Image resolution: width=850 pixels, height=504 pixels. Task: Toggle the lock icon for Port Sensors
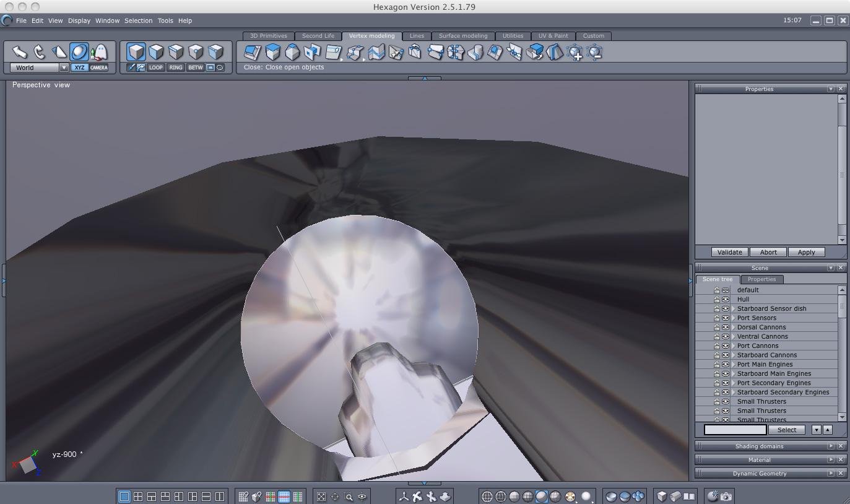click(717, 318)
